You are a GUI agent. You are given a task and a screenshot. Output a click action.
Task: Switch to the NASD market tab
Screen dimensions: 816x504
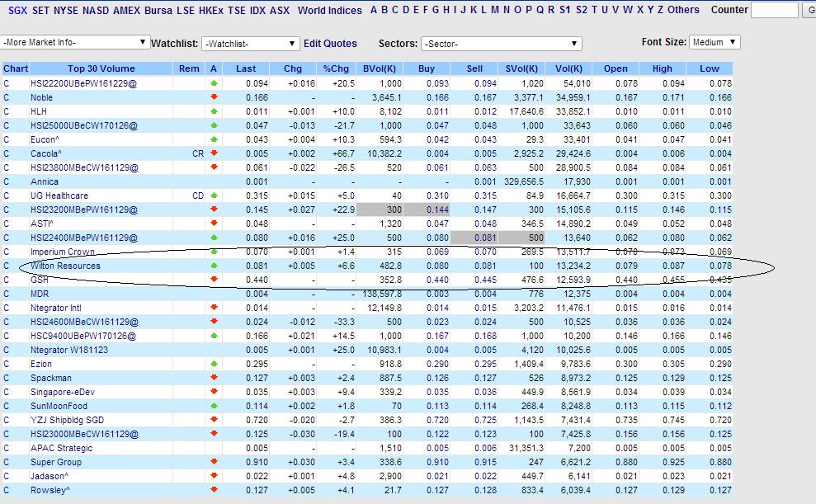click(x=96, y=11)
